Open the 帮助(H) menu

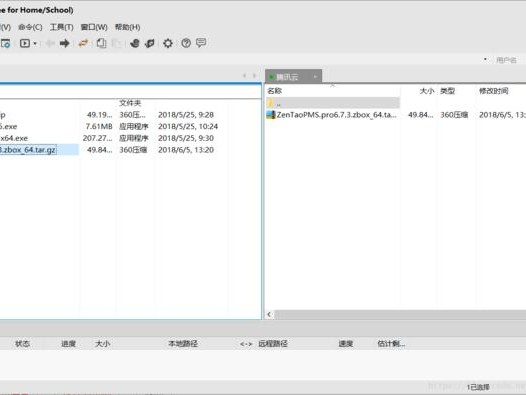tap(127, 27)
